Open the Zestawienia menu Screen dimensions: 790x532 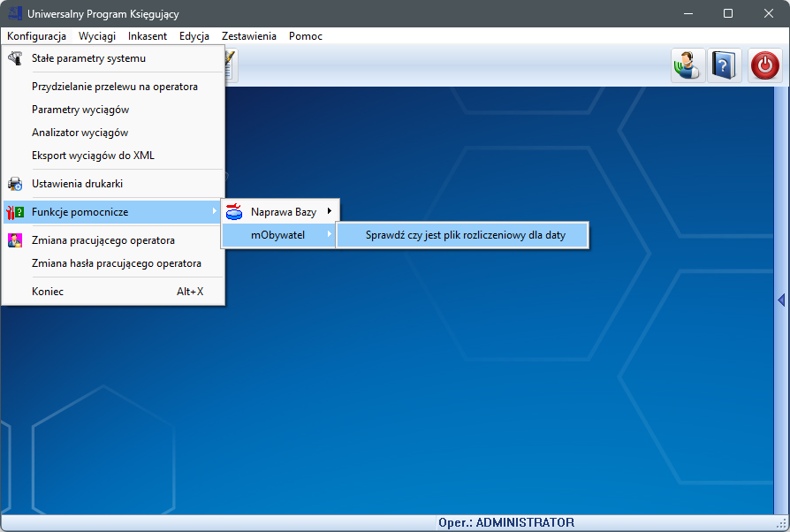coord(249,36)
